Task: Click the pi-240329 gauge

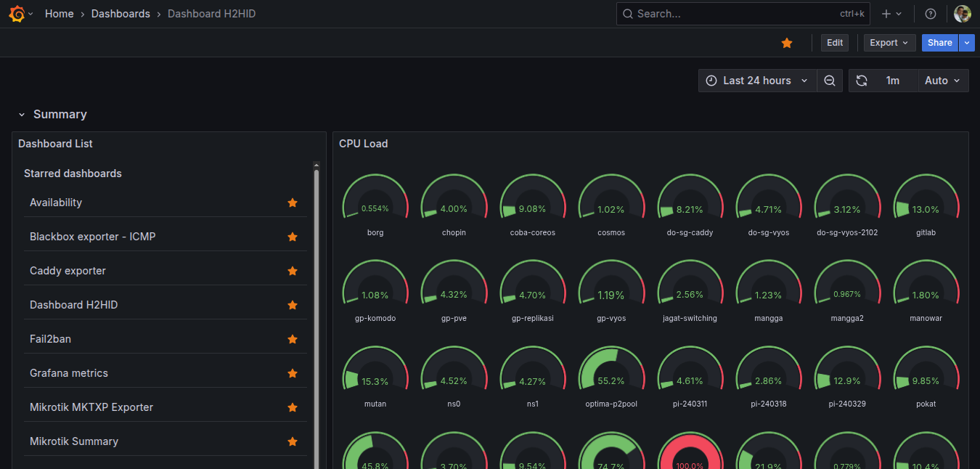Action: (x=847, y=369)
